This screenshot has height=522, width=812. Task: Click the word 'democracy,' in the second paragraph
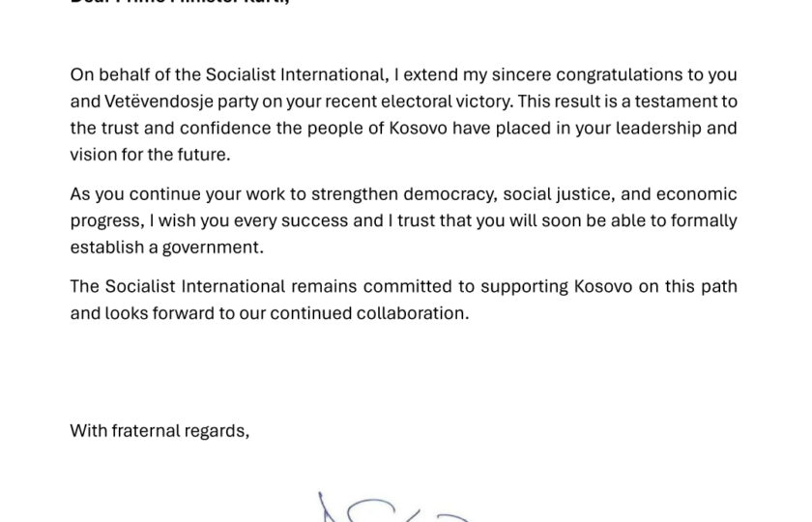[450, 194]
